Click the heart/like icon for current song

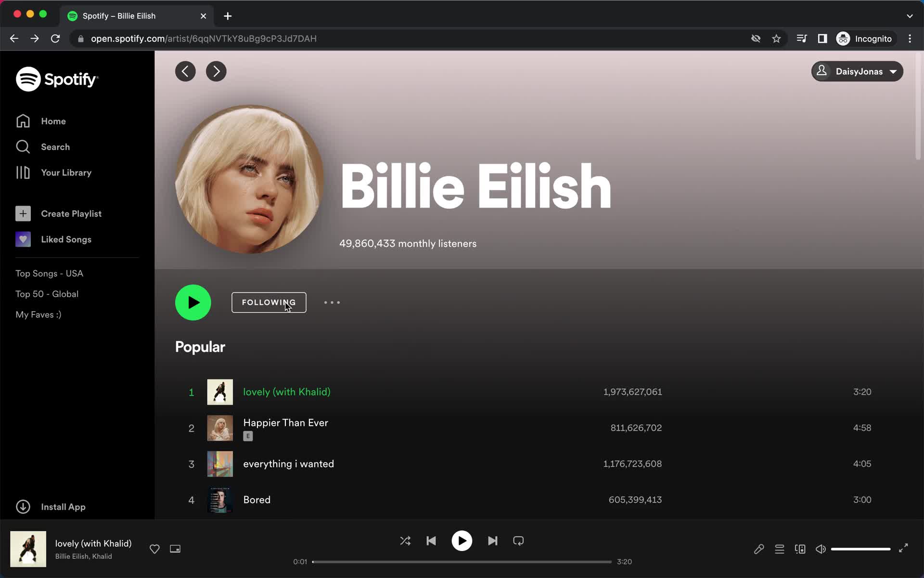coord(154,549)
